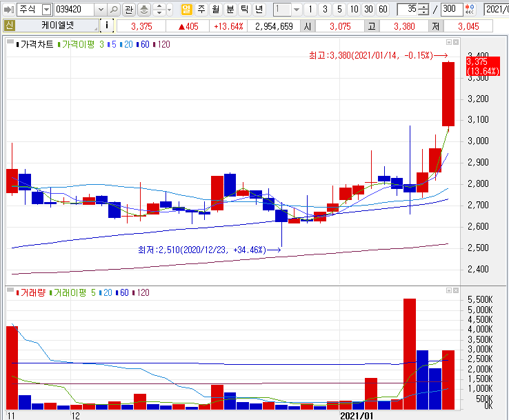Image resolution: width=509 pixels, height=420 pixels.
Task: Click the spinner arrows beside 35
Action: (423, 10)
